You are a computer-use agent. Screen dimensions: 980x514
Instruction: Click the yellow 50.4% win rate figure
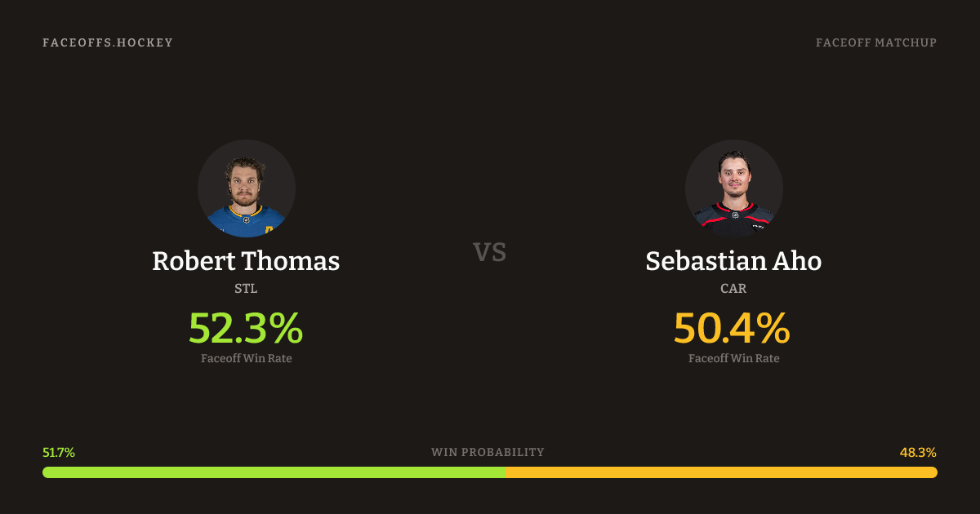tap(733, 328)
